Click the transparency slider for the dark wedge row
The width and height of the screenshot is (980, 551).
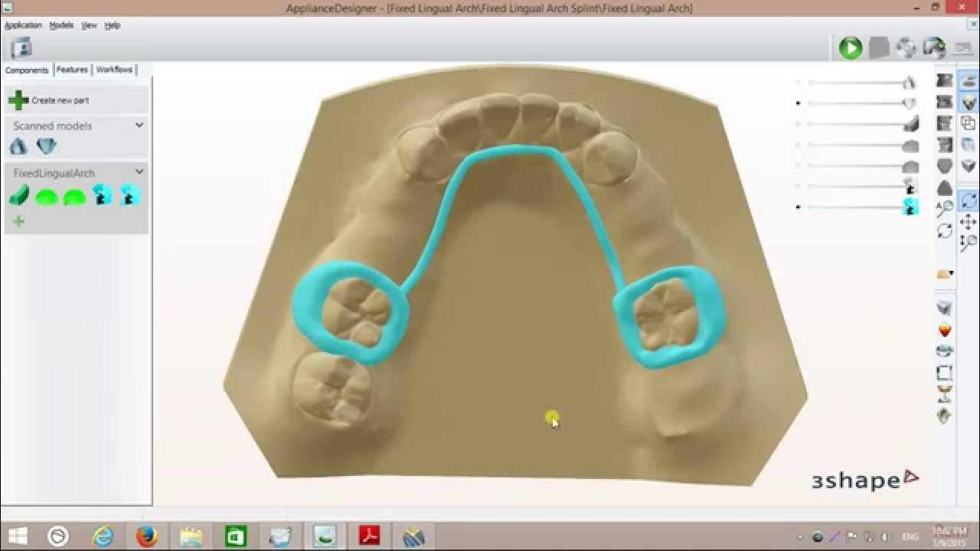(856, 124)
